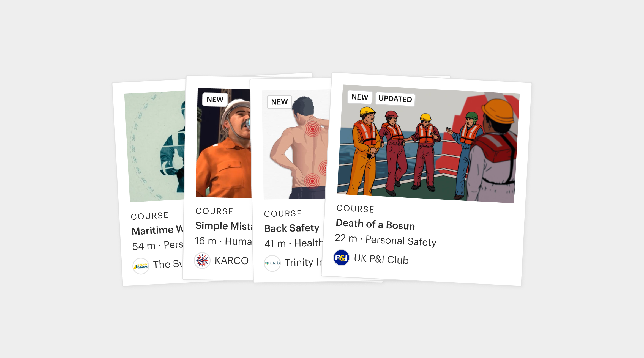
Task: Click the NEW badge on Back Safety card
Action: tap(279, 102)
